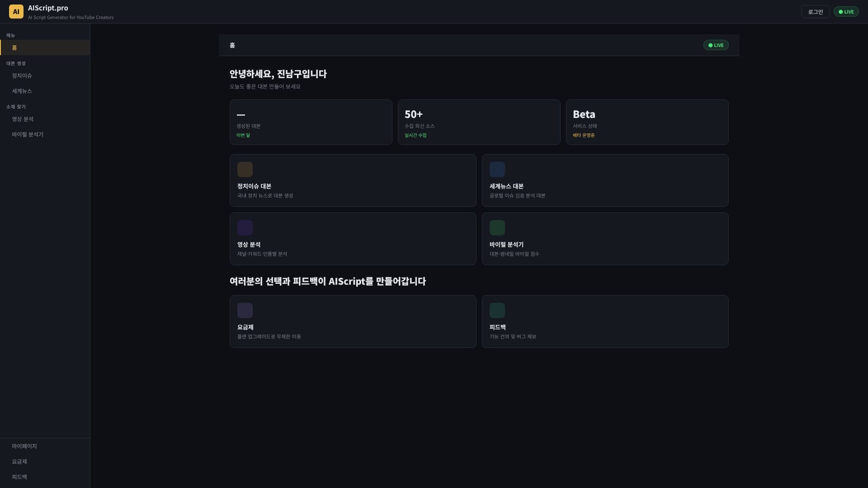868x488 pixels.
Task: Click the 안녕하세요, 진남구입니다 heading
Action: (x=278, y=74)
